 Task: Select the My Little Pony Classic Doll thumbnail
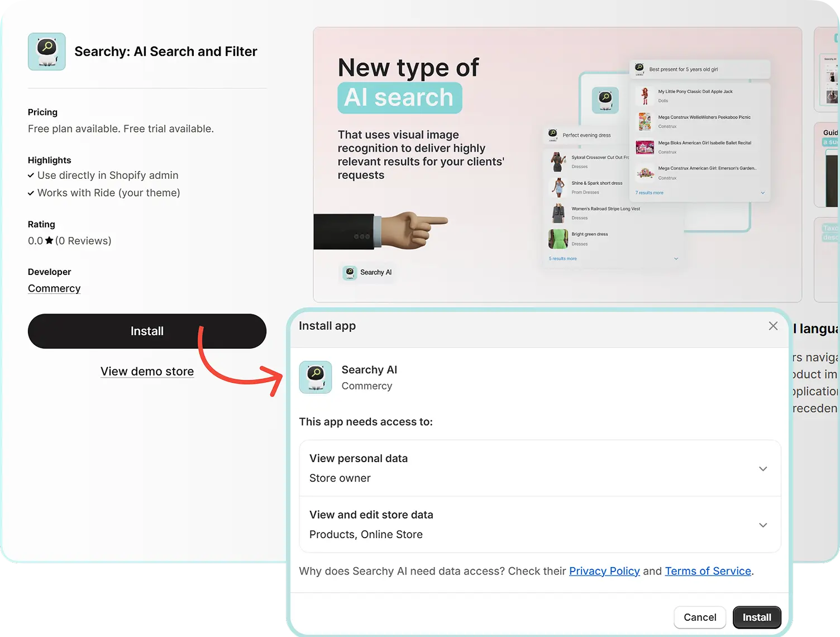645,95
